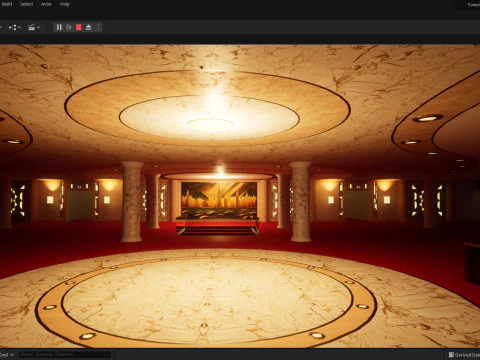Open the Select menu
The height and width of the screenshot is (360, 480).
[26, 4]
